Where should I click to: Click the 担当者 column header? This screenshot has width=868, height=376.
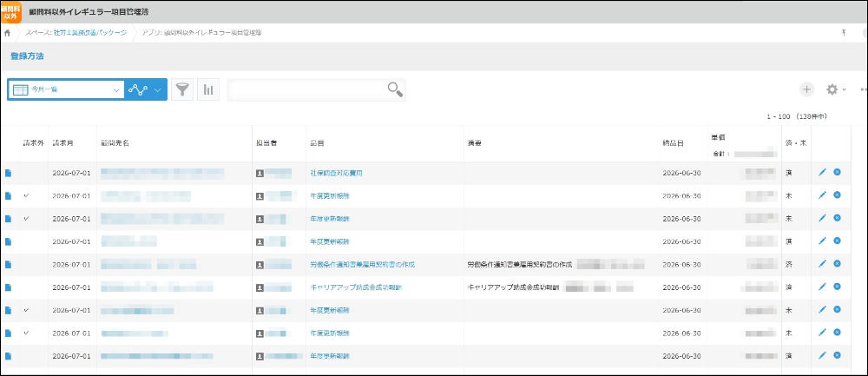(x=266, y=143)
